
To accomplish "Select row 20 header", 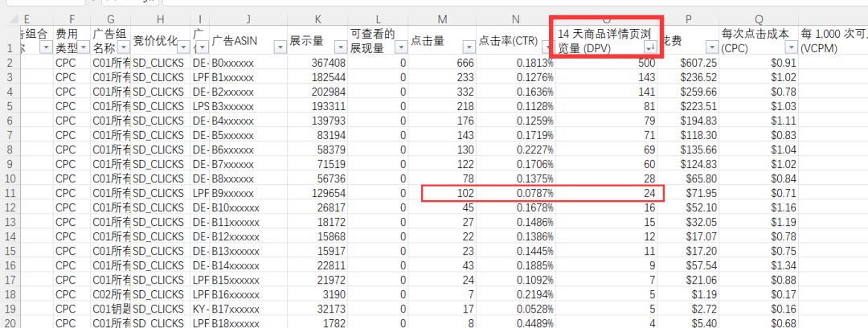I will coord(10,322).
